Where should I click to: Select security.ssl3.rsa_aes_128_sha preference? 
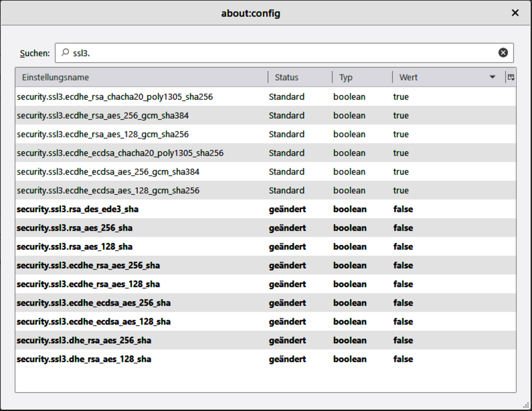266,247
